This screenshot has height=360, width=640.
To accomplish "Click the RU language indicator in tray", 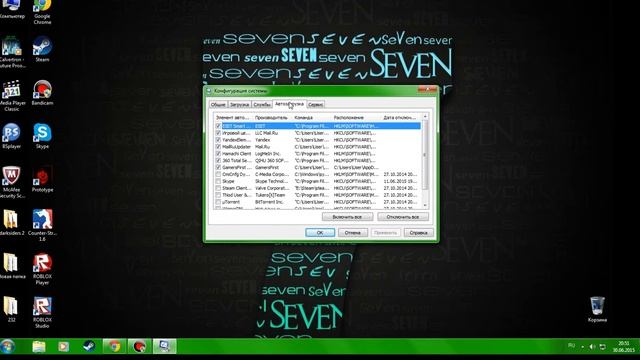I will point(571,346).
